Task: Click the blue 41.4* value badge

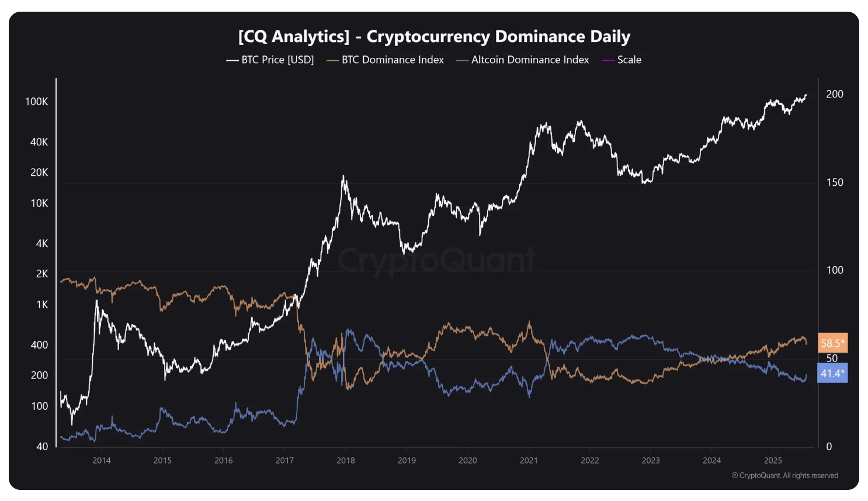Action: [x=832, y=373]
